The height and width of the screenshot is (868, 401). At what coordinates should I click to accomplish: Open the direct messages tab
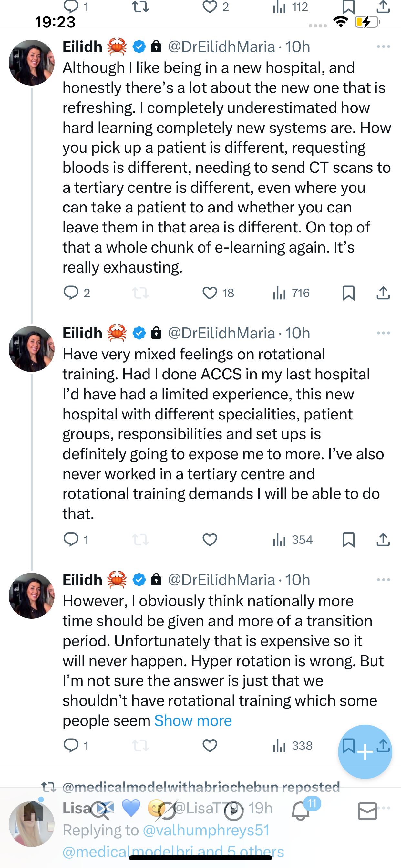(367, 811)
